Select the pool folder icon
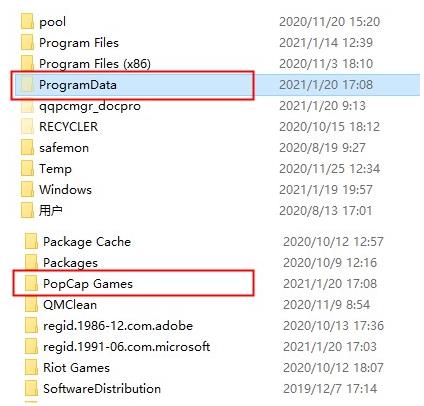 27,22
